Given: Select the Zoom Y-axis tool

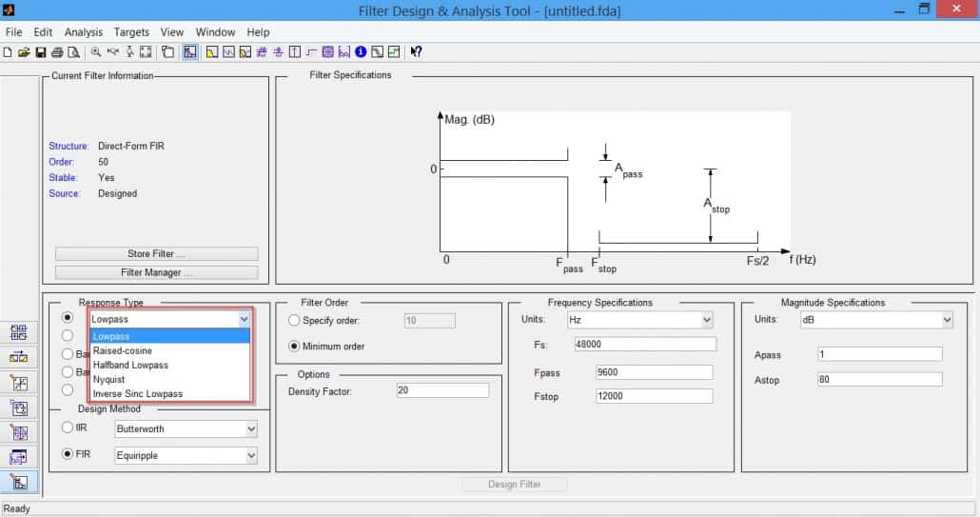Looking at the screenshot, I should pos(129,52).
